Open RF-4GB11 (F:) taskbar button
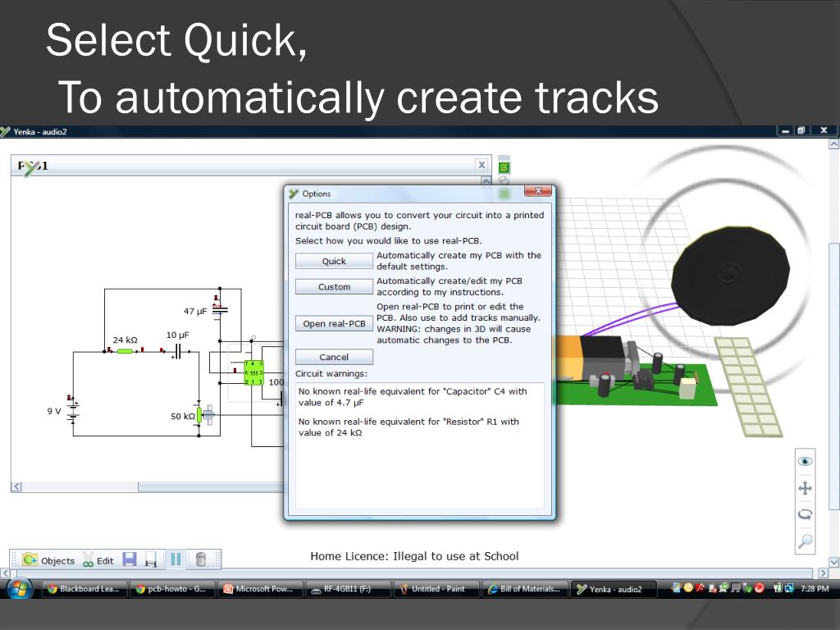840x630 pixels. 348,589
